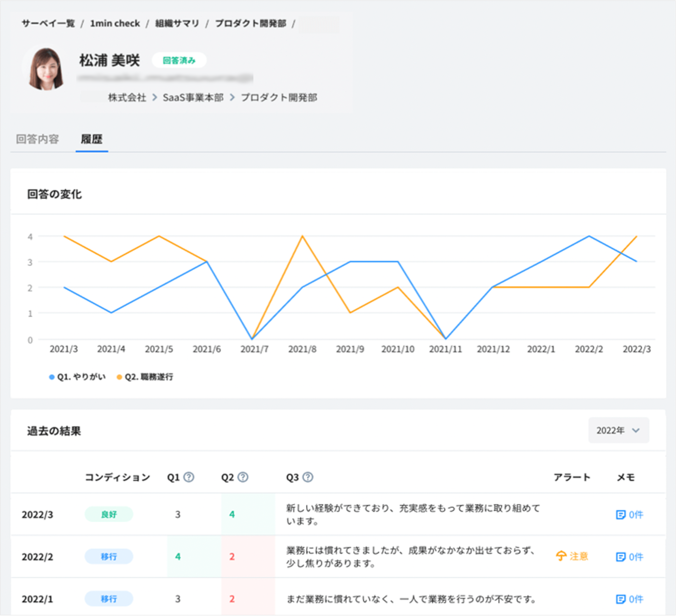Open the サーベイ一覧 breadcrumb link

(x=48, y=23)
